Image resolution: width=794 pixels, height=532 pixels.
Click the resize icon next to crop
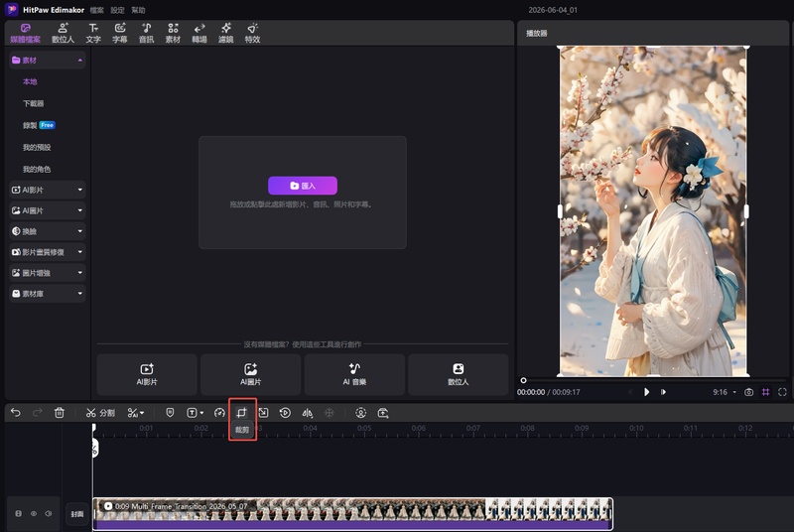click(263, 413)
